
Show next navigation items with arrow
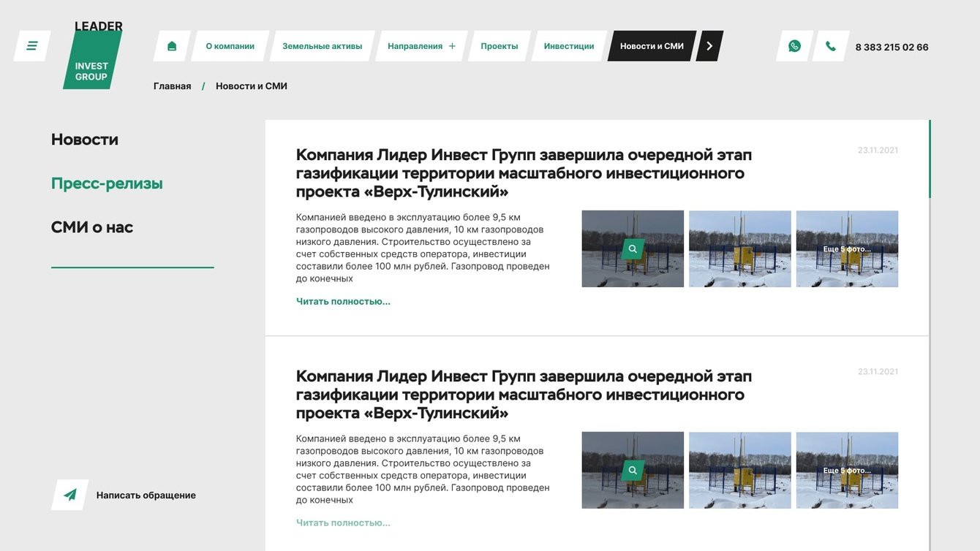(709, 46)
